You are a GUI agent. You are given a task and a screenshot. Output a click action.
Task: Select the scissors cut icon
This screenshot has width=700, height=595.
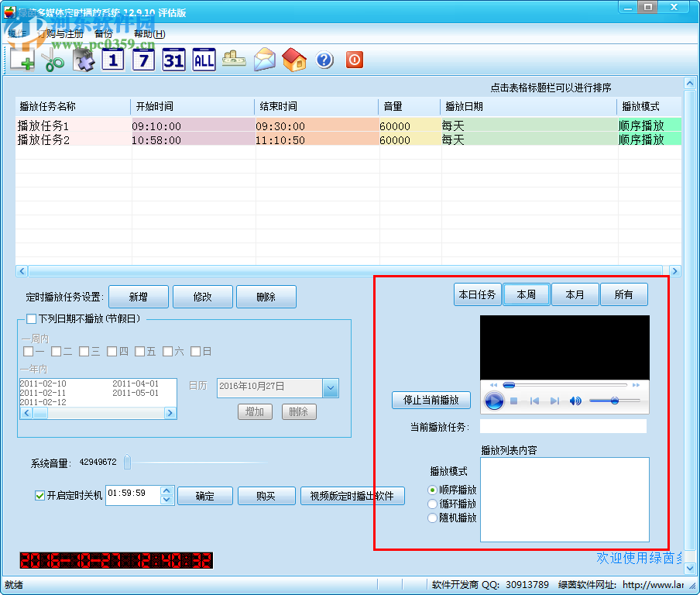(x=51, y=59)
